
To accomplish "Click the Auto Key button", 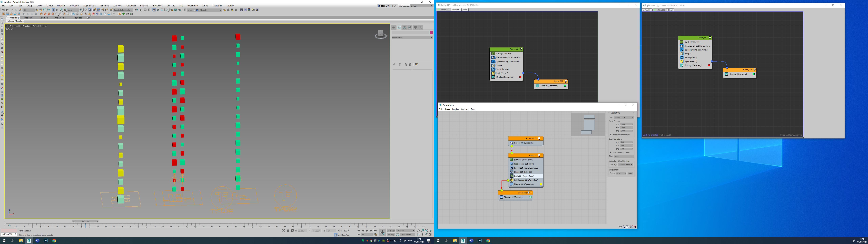I will [391, 231].
